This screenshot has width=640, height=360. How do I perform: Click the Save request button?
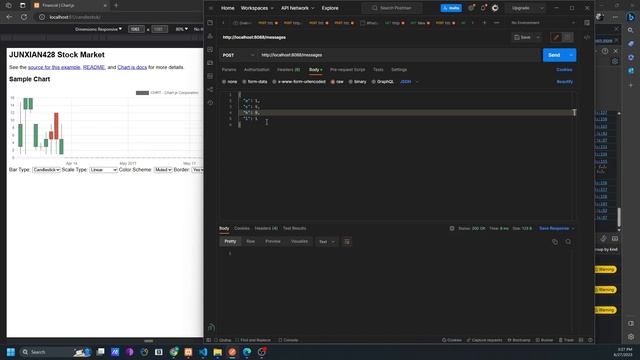pos(522,37)
